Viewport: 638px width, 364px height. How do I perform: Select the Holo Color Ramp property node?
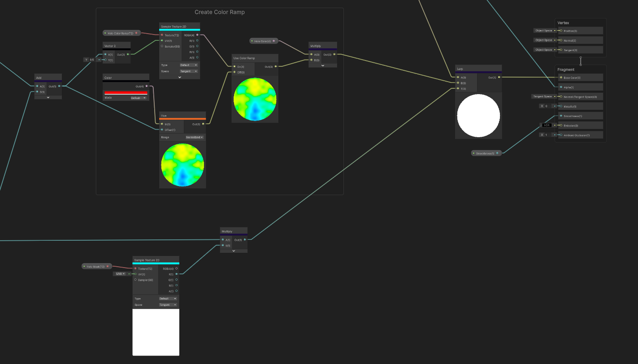[122, 33]
